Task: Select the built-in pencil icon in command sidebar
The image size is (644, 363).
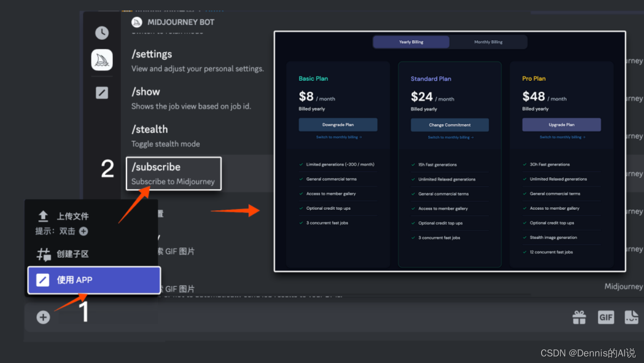Action: tap(102, 93)
